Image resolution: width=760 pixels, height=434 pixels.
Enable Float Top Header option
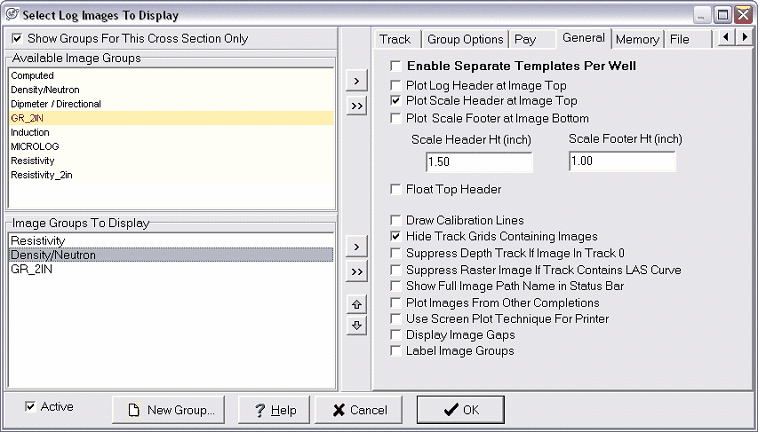396,189
